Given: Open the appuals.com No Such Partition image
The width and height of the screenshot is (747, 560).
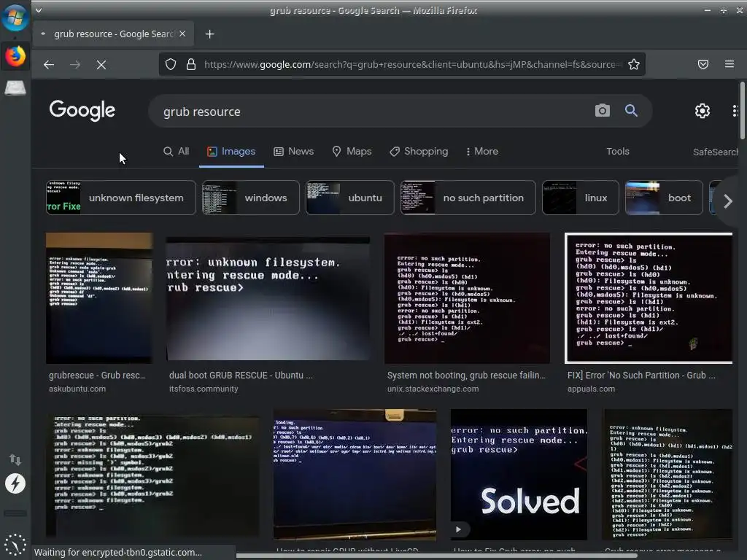Looking at the screenshot, I should [649, 298].
